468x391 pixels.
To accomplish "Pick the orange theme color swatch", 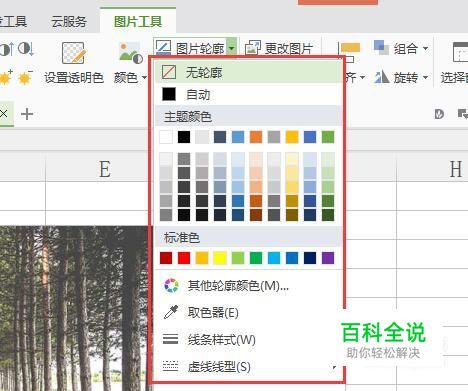I will click(256, 137).
